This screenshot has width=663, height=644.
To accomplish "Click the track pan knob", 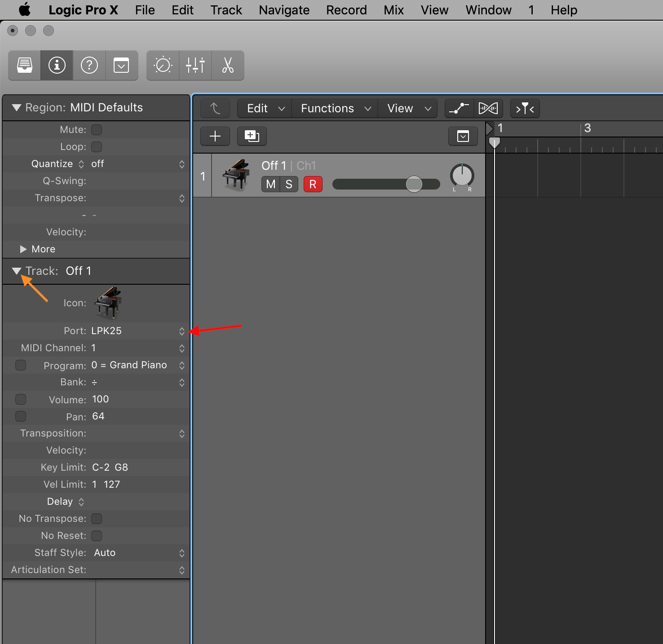I will pyautogui.click(x=462, y=175).
